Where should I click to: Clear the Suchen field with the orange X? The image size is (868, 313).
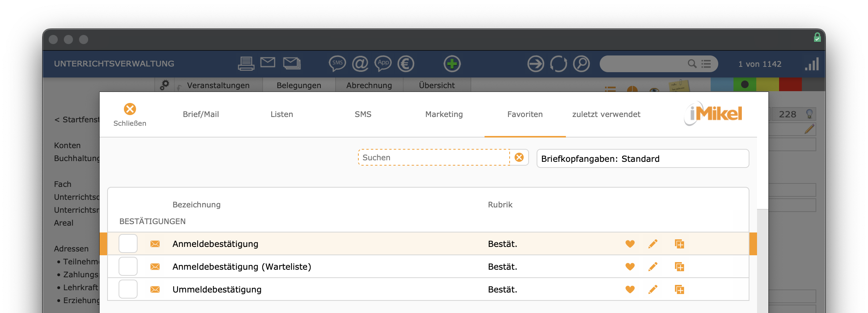(x=519, y=157)
